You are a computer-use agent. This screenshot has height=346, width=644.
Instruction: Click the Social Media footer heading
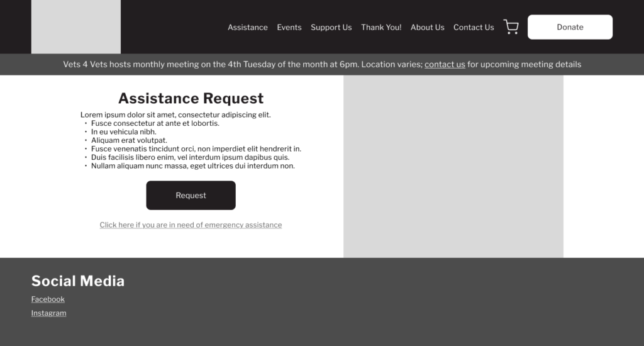[x=78, y=281]
